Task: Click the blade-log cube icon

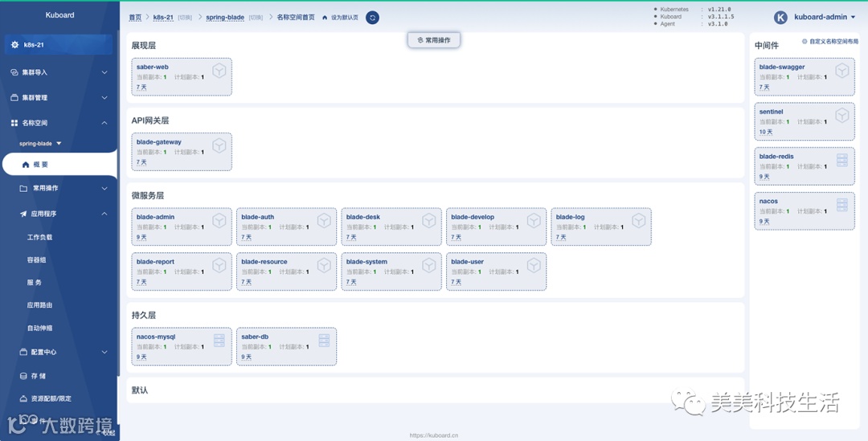Action: [639, 221]
